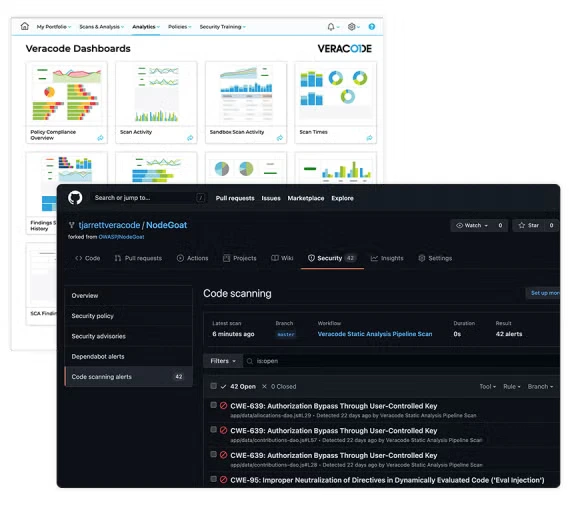Check the CWE-95 alert checkbox
This screenshot has height=528, width=570.
click(213, 479)
